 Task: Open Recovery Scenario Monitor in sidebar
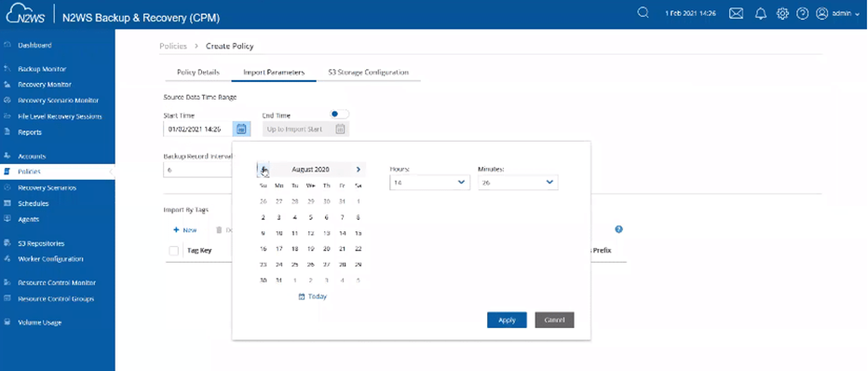coord(58,101)
